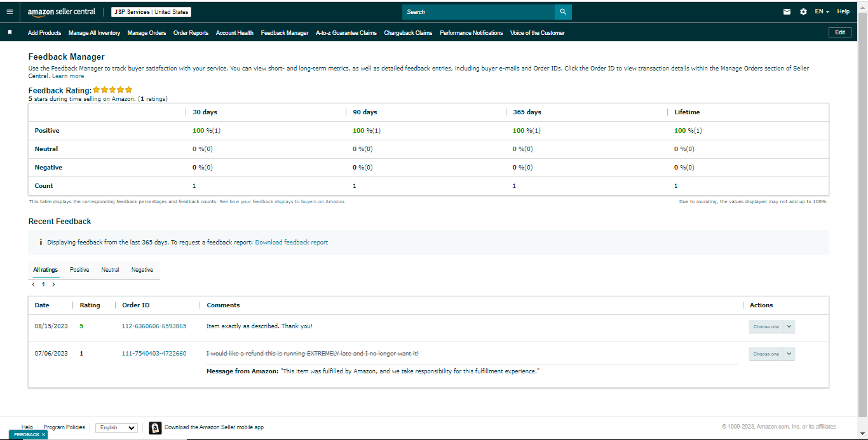Click the 365 days column header
The image size is (868, 440).
pos(527,112)
